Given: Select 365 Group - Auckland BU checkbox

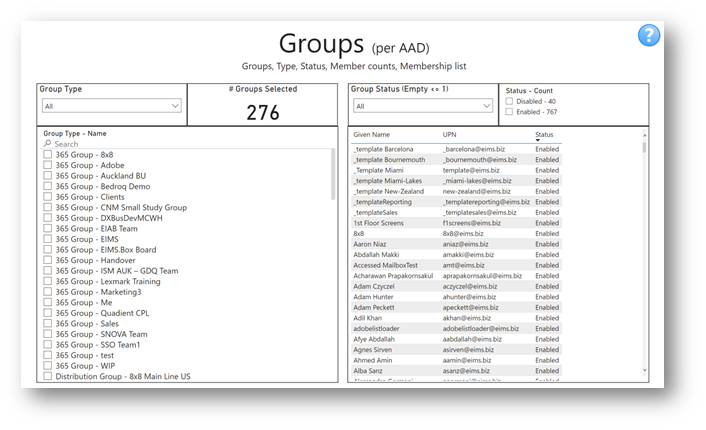Looking at the screenshot, I should point(47,176).
